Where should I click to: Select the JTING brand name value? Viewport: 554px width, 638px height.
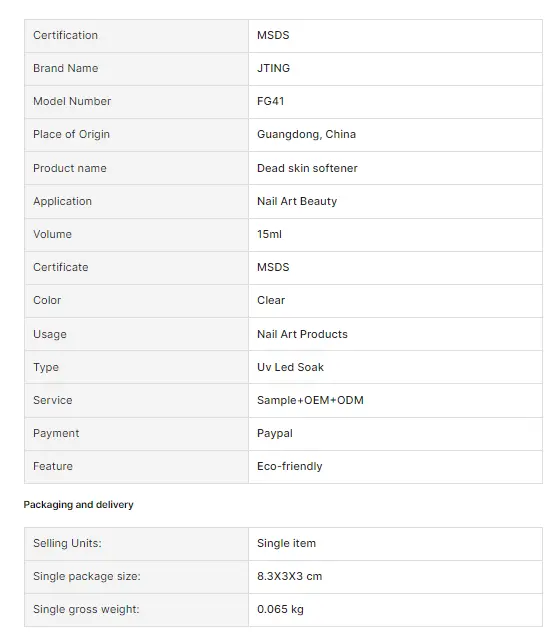click(273, 68)
